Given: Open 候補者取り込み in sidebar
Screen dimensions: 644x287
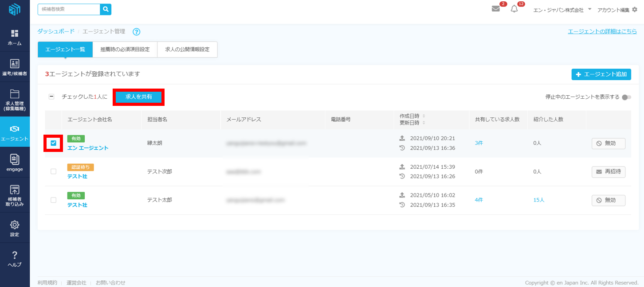Looking at the screenshot, I should pos(15,196).
